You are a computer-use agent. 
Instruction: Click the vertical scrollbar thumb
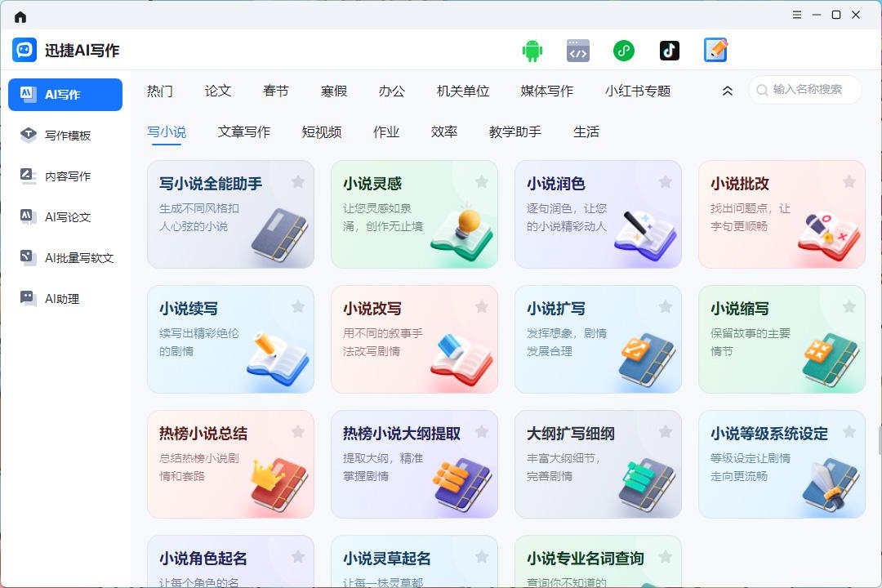coord(880,440)
